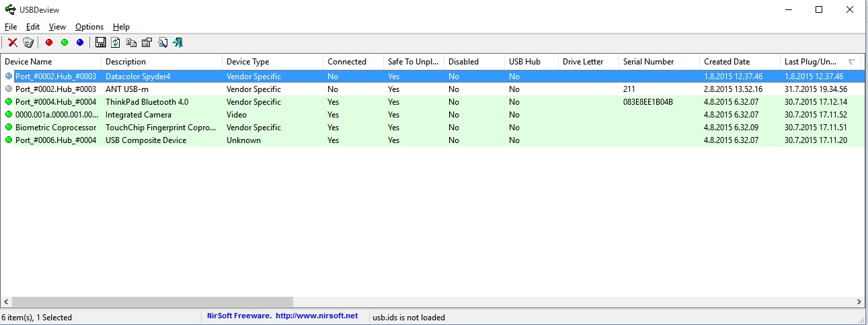The width and height of the screenshot is (868, 325).
Task: Click the Video device type cell
Action: click(x=237, y=115)
